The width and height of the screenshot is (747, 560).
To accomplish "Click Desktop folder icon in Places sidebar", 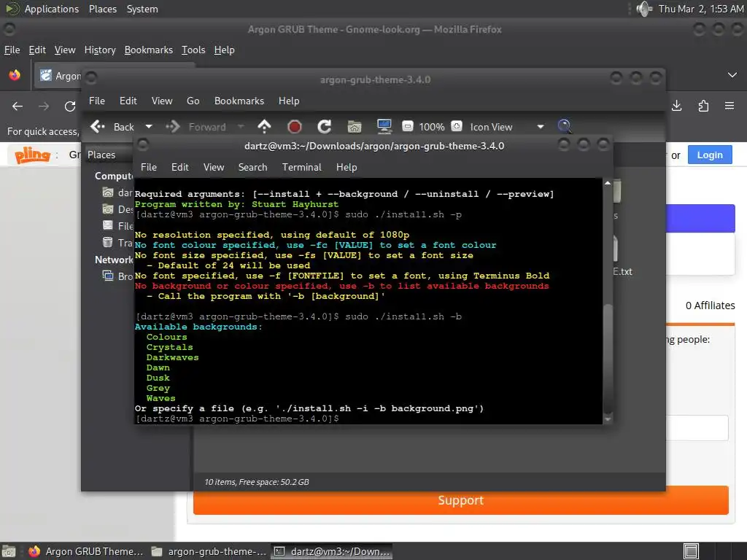I will 108,209.
